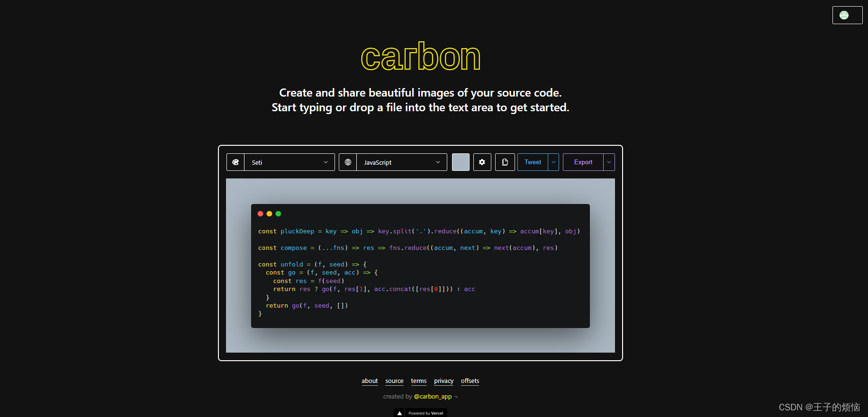Click the red window control dot
The height and width of the screenshot is (417, 868).
260,214
